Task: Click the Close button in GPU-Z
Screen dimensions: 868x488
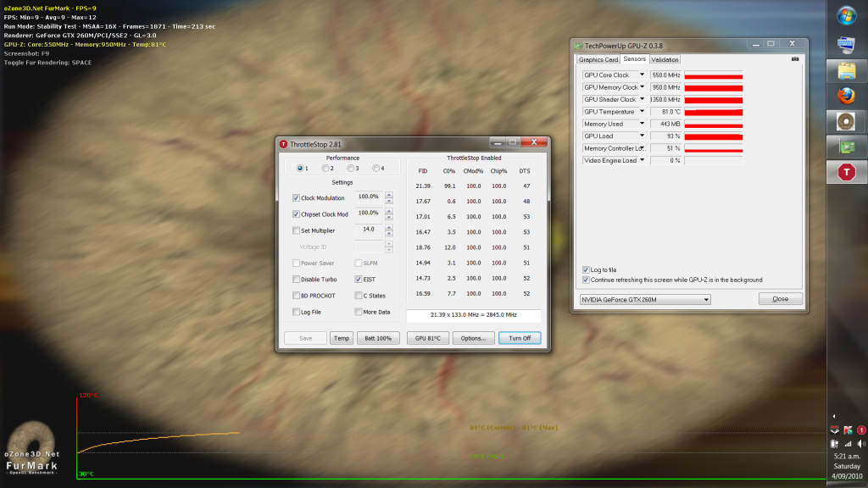Action: tap(781, 299)
